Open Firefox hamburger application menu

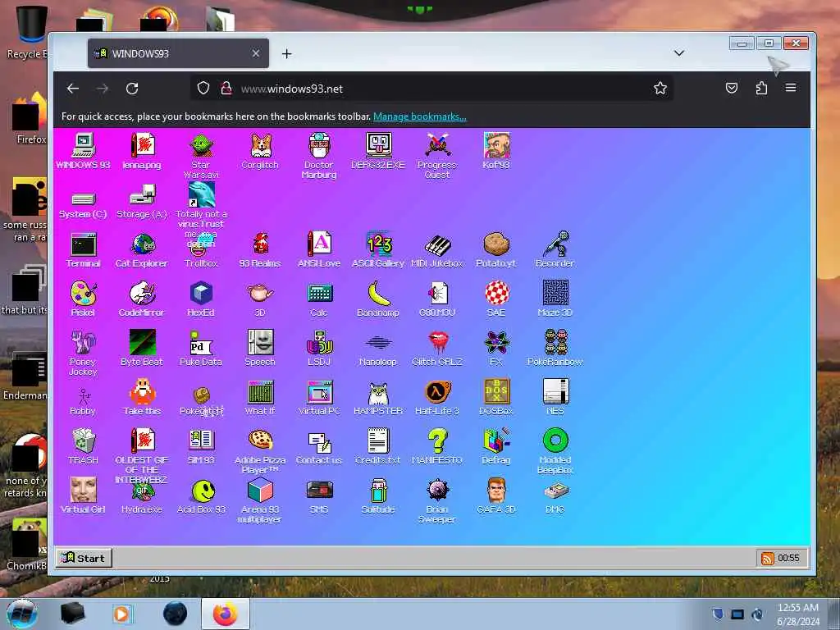tap(791, 88)
